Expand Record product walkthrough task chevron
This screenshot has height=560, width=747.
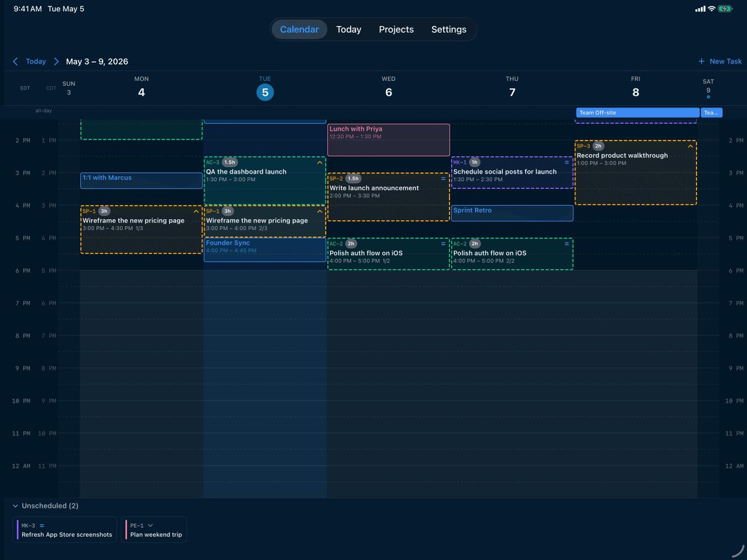(690, 146)
